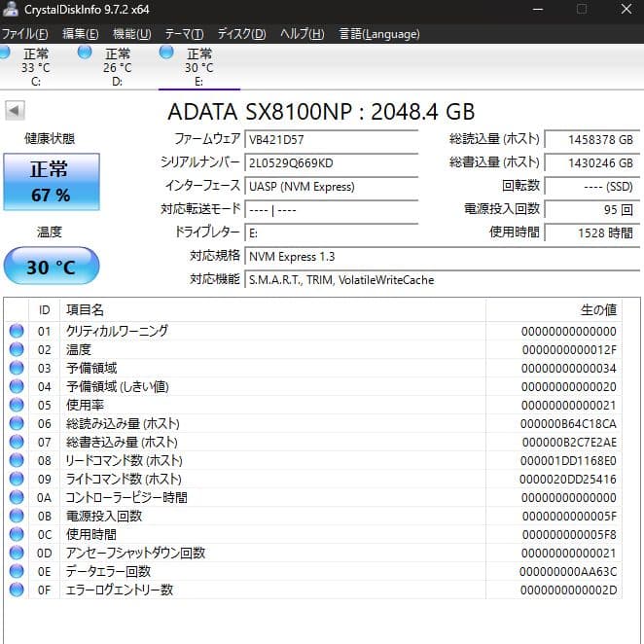
Task: Click status orb for 0F エラーログエントリー数
Action: point(17,590)
